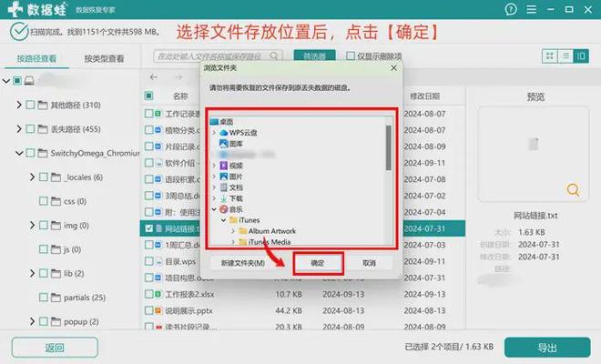The height and width of the screenshot is (364, 601).
Task: Expand the img folder node
Action: click(32, 225)
